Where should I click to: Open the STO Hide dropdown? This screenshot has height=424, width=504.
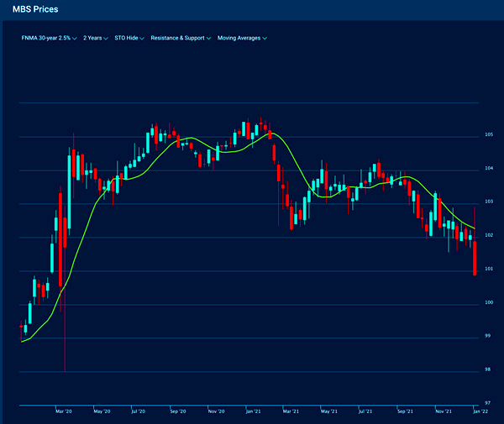point(129,39)
